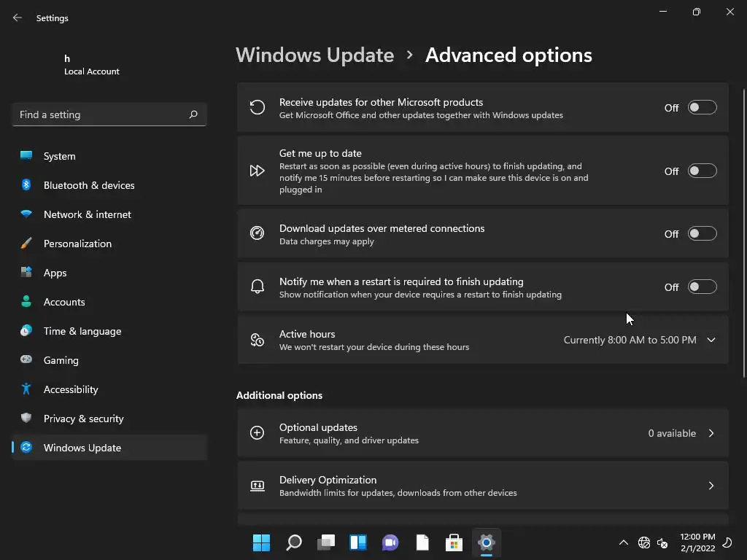Click the night mode moon icon in tray
This screenshot has height=560, width=747.
pos(727,542)
